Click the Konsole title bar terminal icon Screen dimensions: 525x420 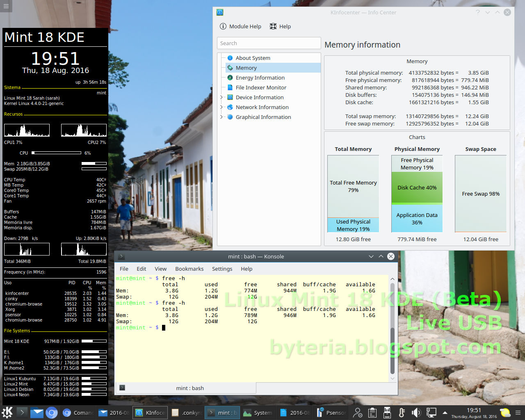pyautogui.click(x=121, y=256)
